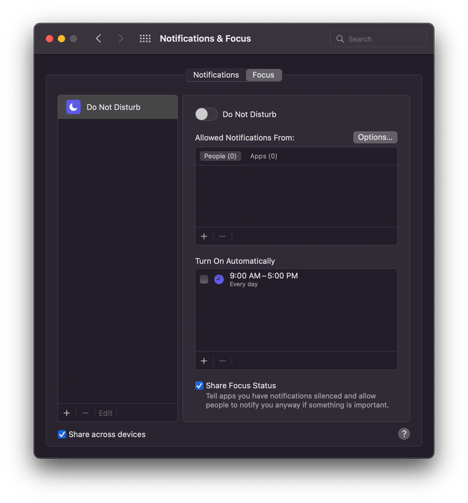Select the 9:00 AM–5:00 PM schedule row
This screenshot has width=468, height=503.
pyautogui.click(x=296, y=279)
